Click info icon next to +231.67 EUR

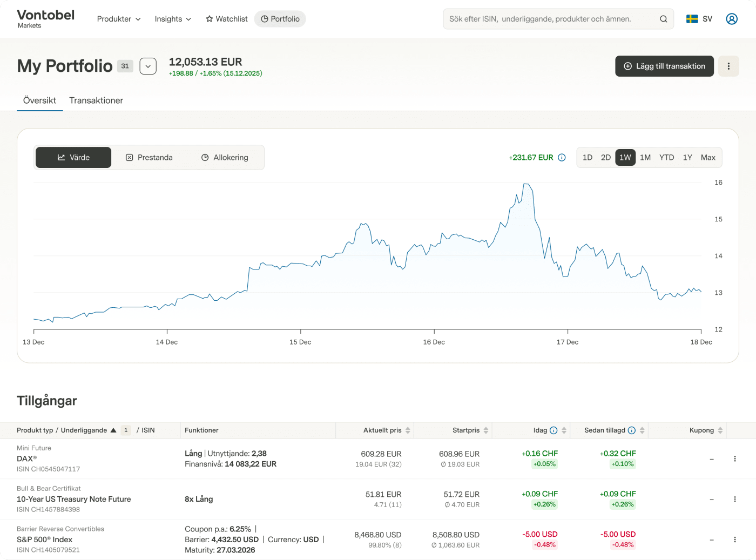click(x=562, y=158)
